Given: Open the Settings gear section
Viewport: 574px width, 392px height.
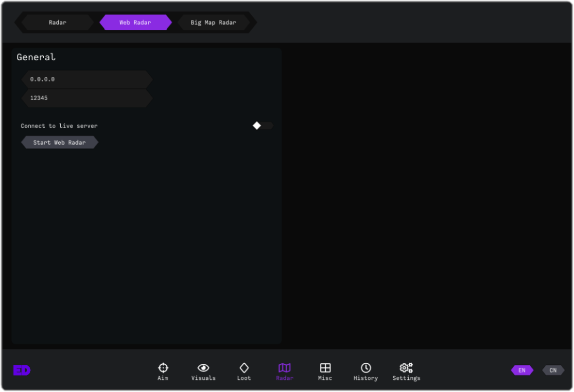Looking at the screenshot, I should tap(406, 372).
